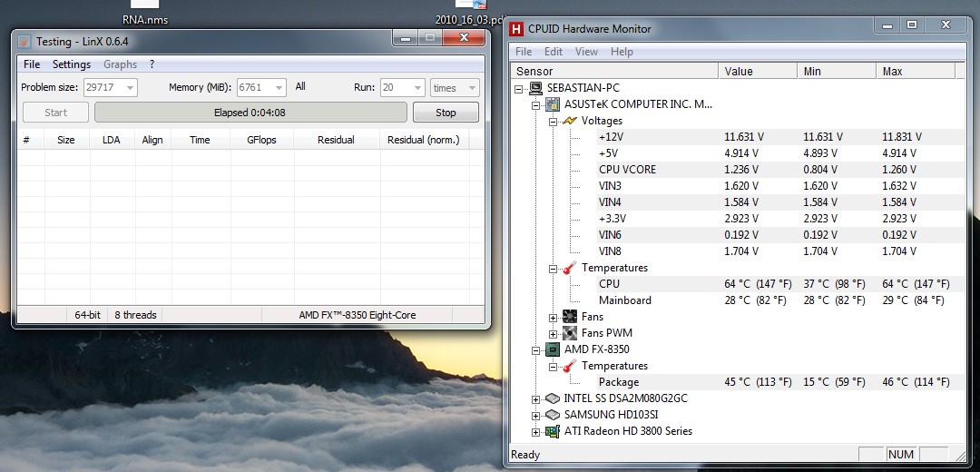Open Hardware Monitor View menu
980x472 pixels.
[x=586, y=51]
